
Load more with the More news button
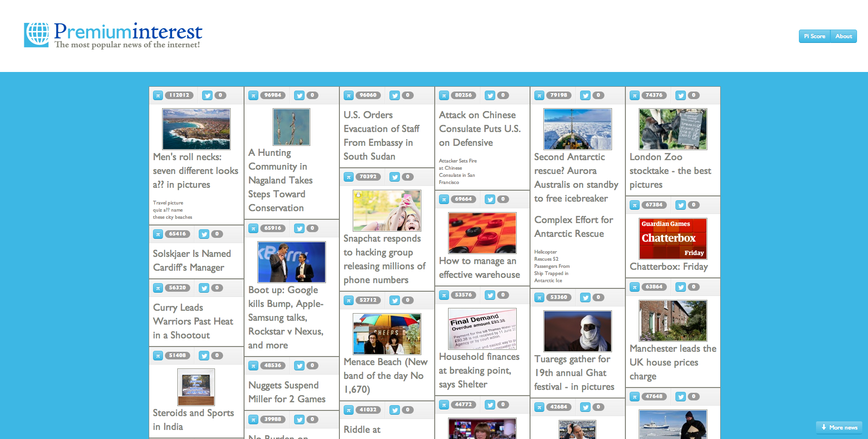(839, 428)
